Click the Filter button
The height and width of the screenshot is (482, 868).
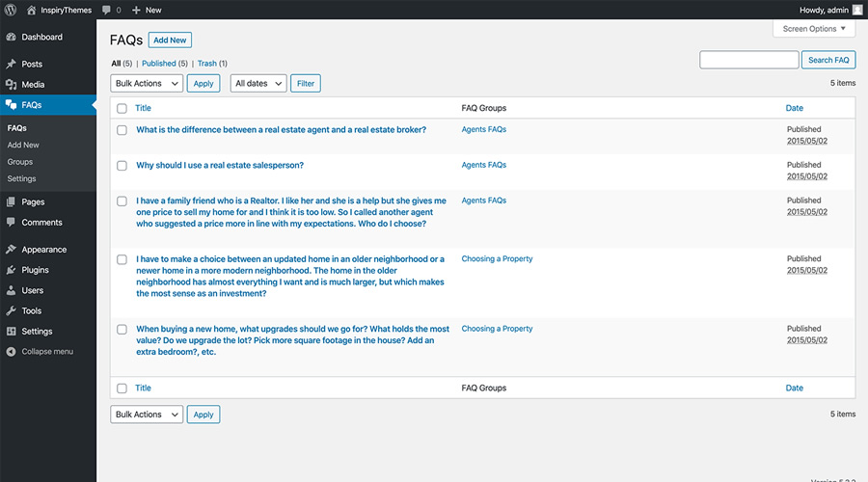click(306, 84)
